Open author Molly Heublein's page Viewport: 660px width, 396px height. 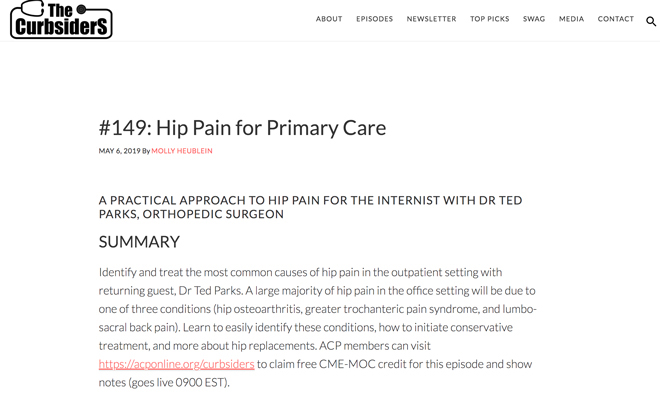click(x=182, y=151)
